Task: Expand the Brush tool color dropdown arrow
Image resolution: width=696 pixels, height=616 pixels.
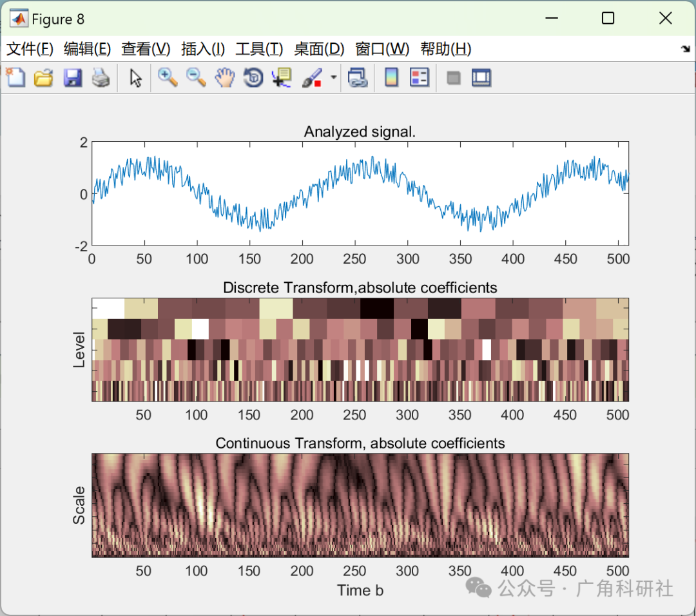Action: (333, 78)
